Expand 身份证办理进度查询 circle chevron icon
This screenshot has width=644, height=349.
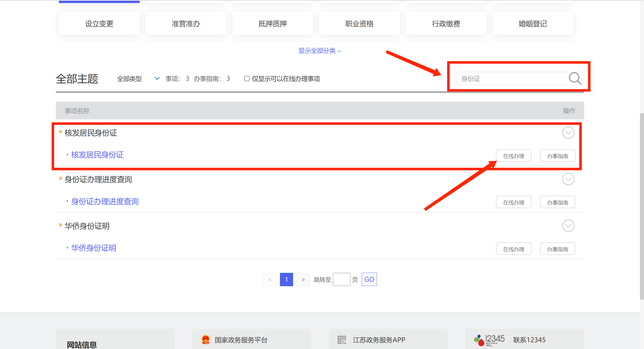pos(568,179)
